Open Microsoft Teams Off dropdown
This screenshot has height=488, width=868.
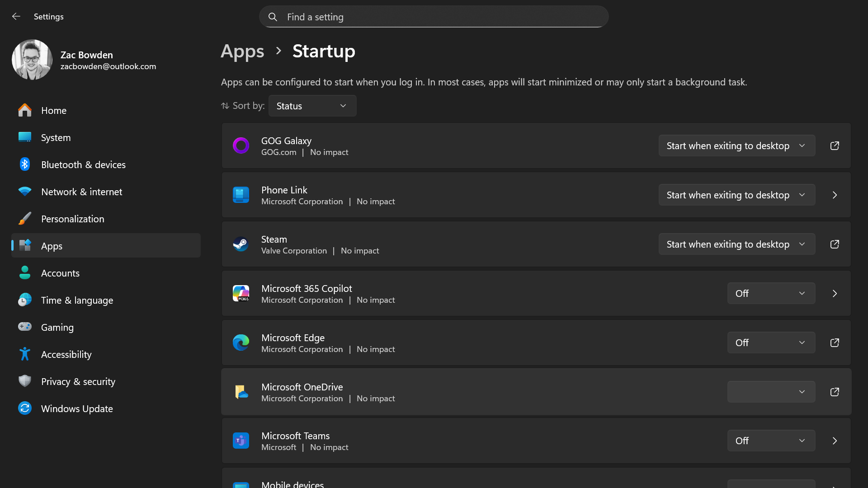(x=771, y=441)
